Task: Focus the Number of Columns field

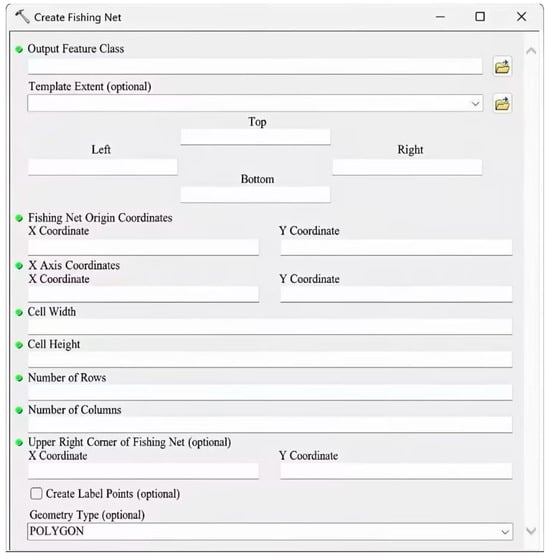Action: click(x=270, y=425)
